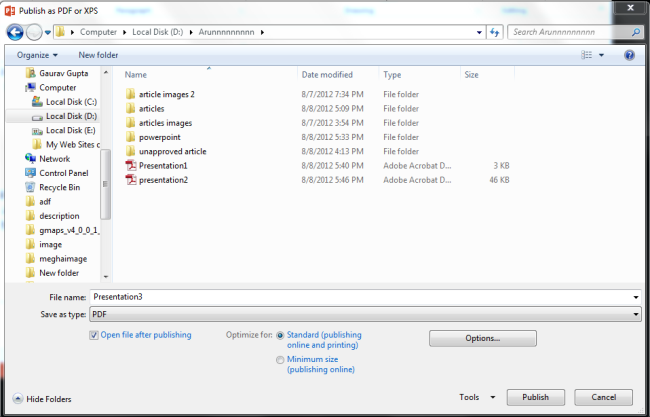Select My Web Sites in sidebar
Viewport: 650px width, 417px height.
tap(66, 145)
